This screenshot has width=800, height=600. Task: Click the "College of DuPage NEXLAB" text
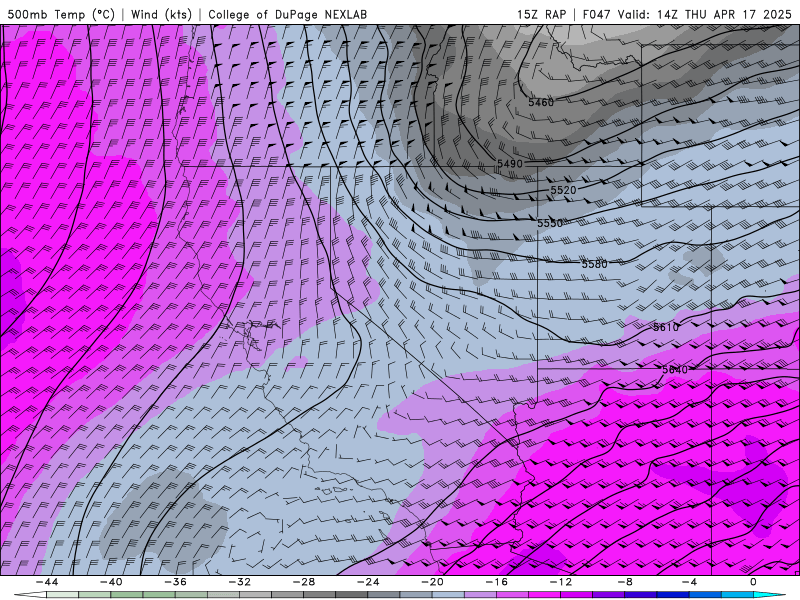[x=287, y=14]
